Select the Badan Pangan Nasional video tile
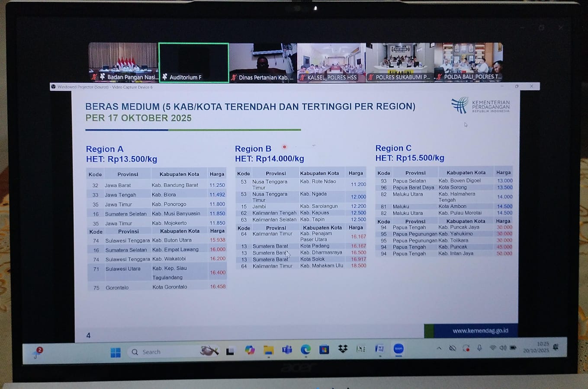Viewport: 588px width, 389px height. (123, 62)
